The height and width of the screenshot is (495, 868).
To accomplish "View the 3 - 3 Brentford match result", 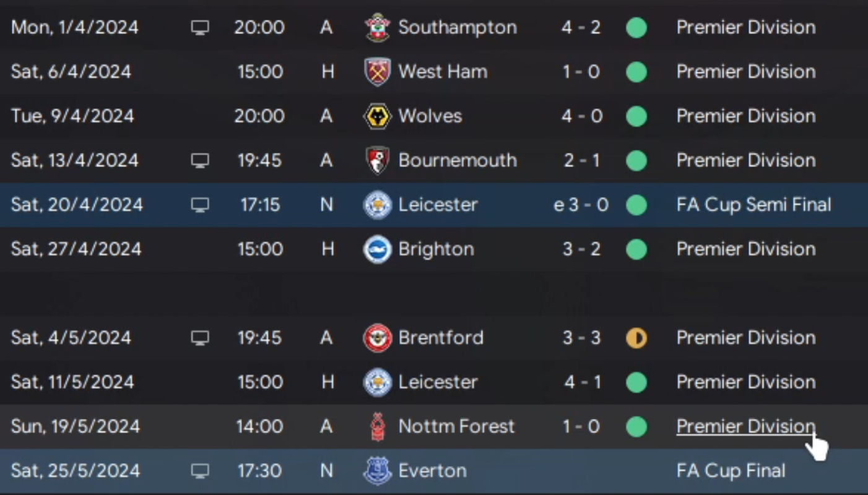I will point(581,338).
